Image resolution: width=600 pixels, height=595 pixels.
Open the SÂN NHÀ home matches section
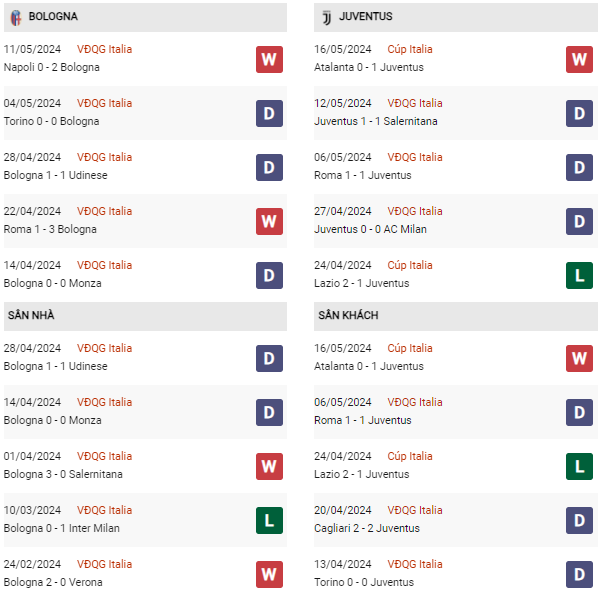click(31, 316)
